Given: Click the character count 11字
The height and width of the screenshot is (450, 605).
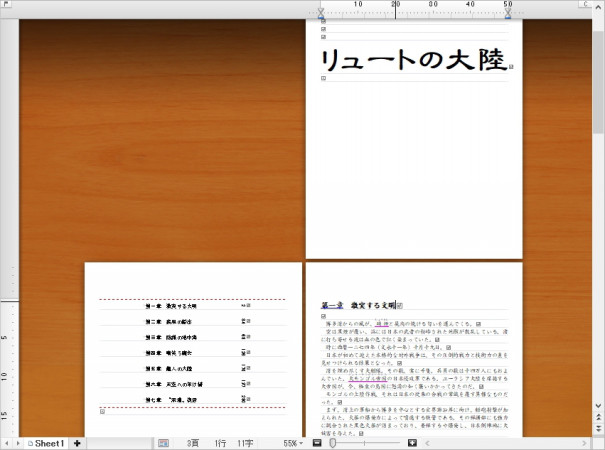Looking at the screenshot, I should [245, 443].
